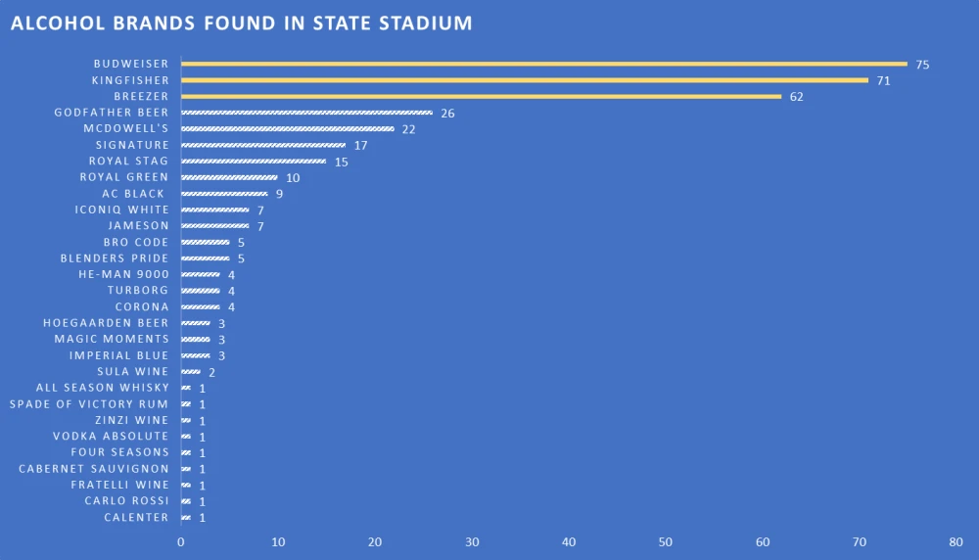Select the Spade of Victory Rum label
Screen dimensions: 979x560
[x=89, y=403]
